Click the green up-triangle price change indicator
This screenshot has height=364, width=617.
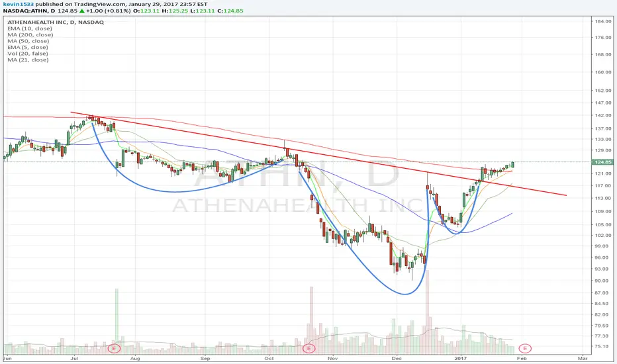[82, 11]
